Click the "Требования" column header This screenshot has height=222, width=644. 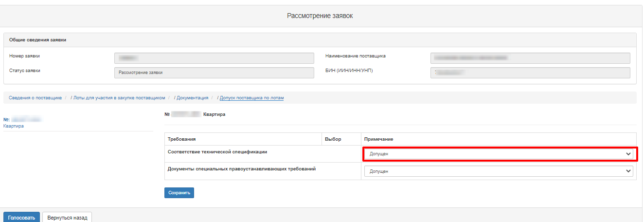[181, 139]
